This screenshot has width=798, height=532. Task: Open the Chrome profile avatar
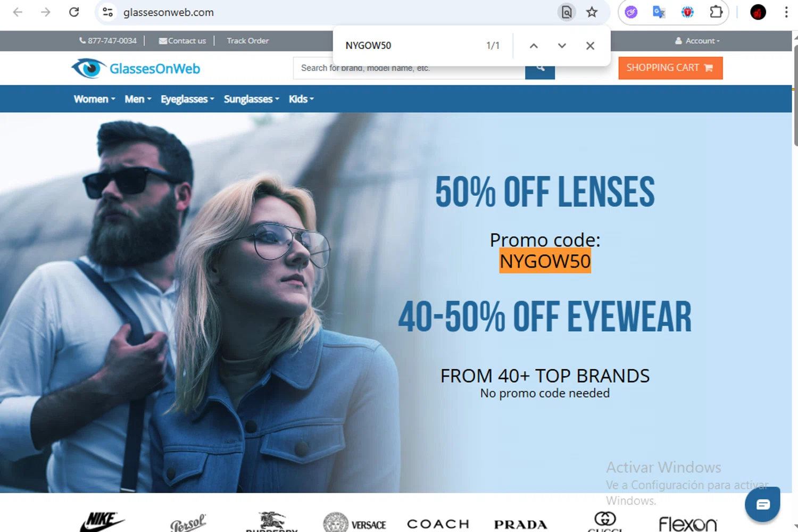pos(758,12)
